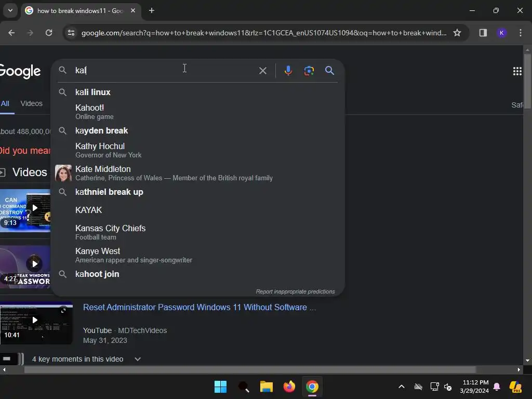The width and height of the screenshot is (532, 399).
Task: Select the 'Kahoot!' online game suggestion
Action: pos(198,112)
